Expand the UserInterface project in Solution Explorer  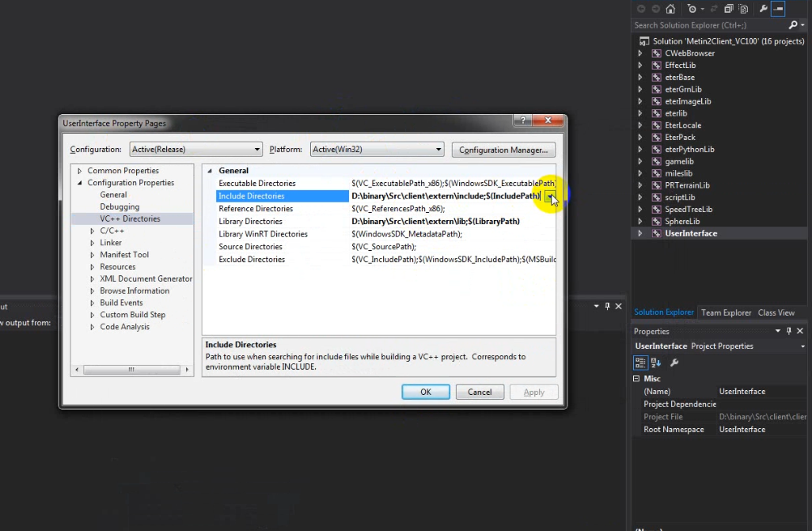(640, 233)
